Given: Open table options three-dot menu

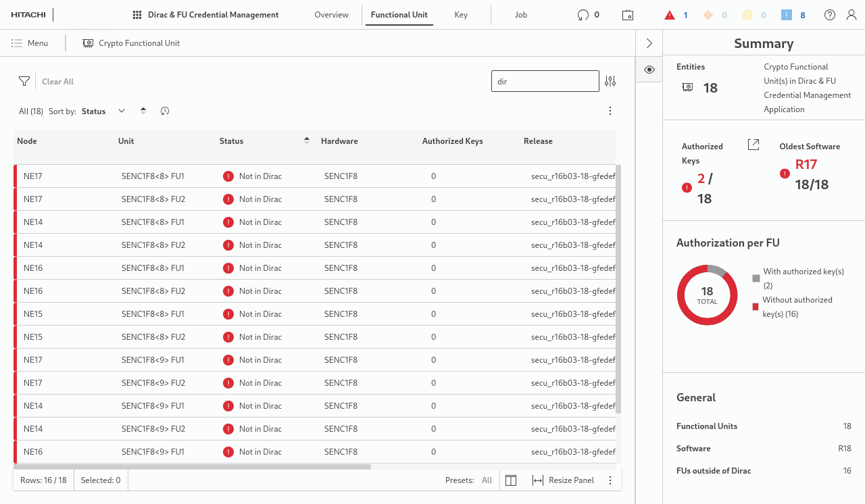Looking at the screenshot, I should tap(610, 111).
